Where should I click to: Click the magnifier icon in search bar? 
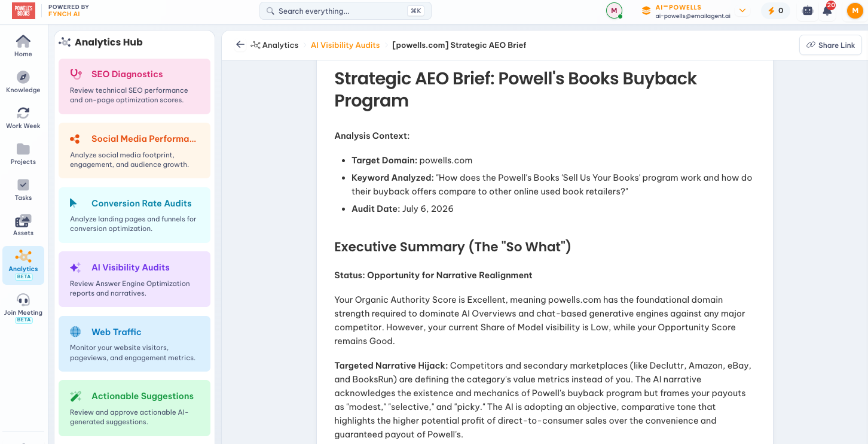tap(270, 11)
